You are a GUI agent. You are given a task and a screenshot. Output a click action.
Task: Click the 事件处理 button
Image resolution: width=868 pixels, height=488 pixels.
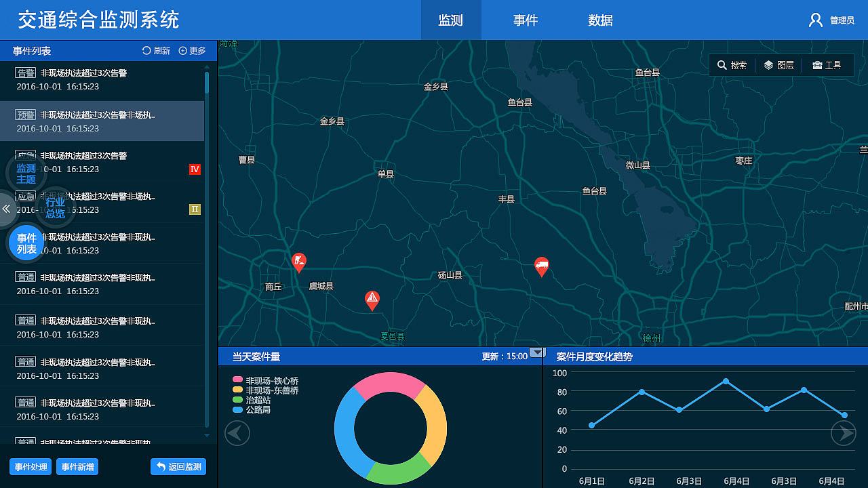pos(31,466)
